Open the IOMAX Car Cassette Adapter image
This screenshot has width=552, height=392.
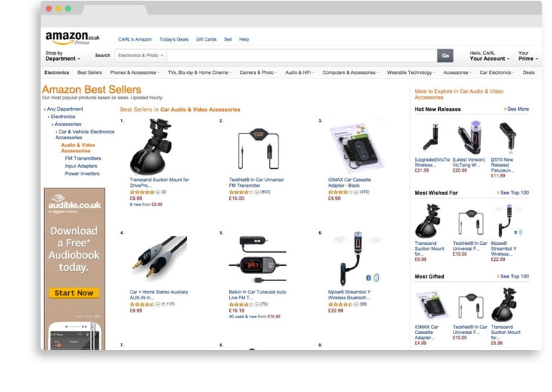pyautogui.click(x=356, y=148)
